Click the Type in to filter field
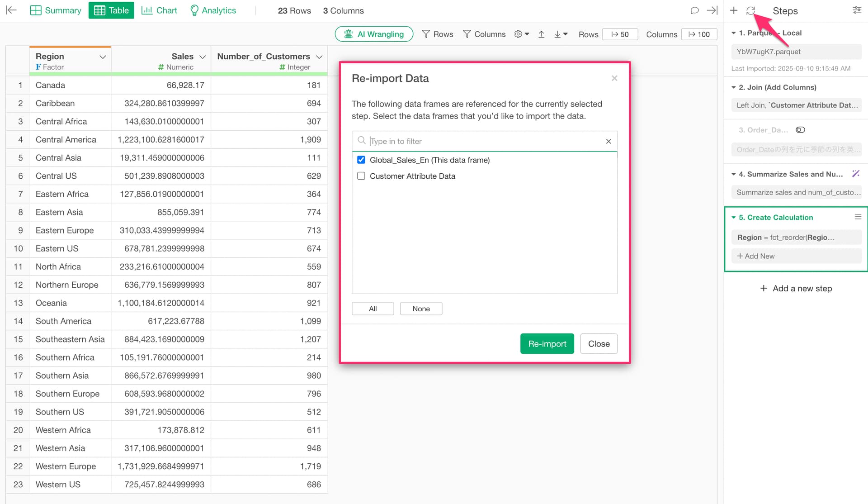Image resolution: width=868 pixels, height=504 pixels. click(484, 141)
